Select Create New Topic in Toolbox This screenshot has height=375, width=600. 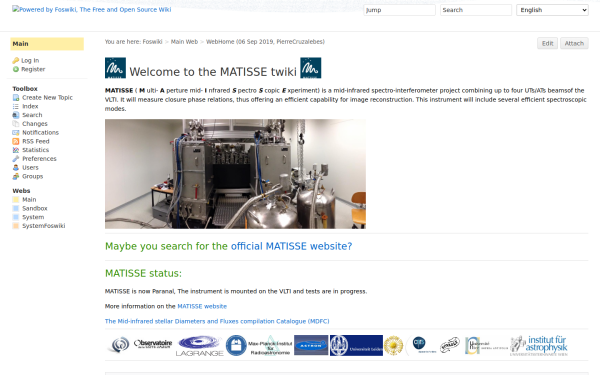[47, 98]
